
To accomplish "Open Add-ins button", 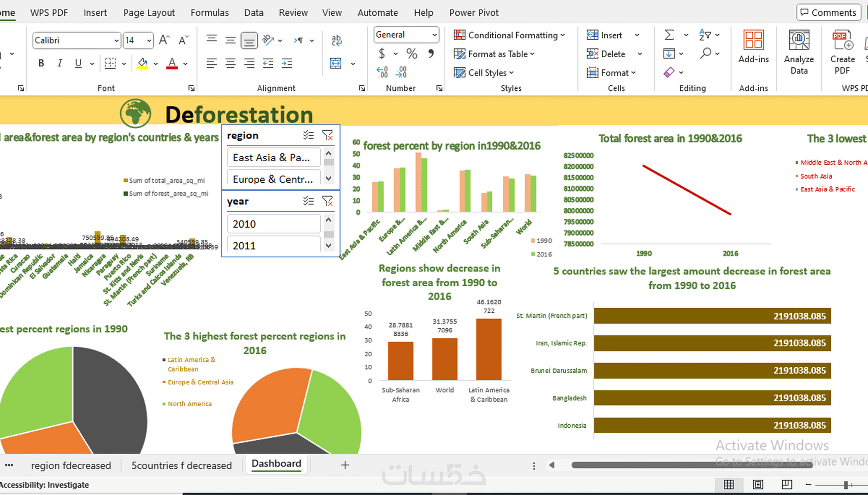I will click(x=754, y=46).
